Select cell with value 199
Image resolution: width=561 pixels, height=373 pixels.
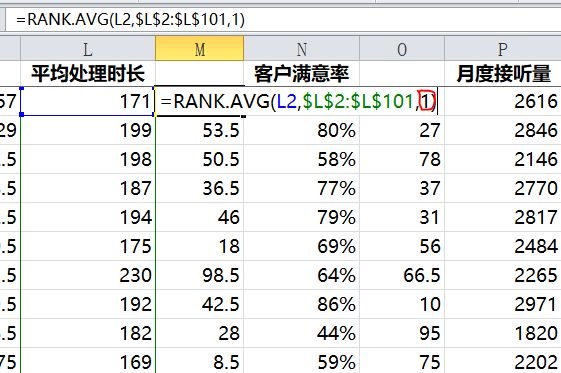pos(88,130)
